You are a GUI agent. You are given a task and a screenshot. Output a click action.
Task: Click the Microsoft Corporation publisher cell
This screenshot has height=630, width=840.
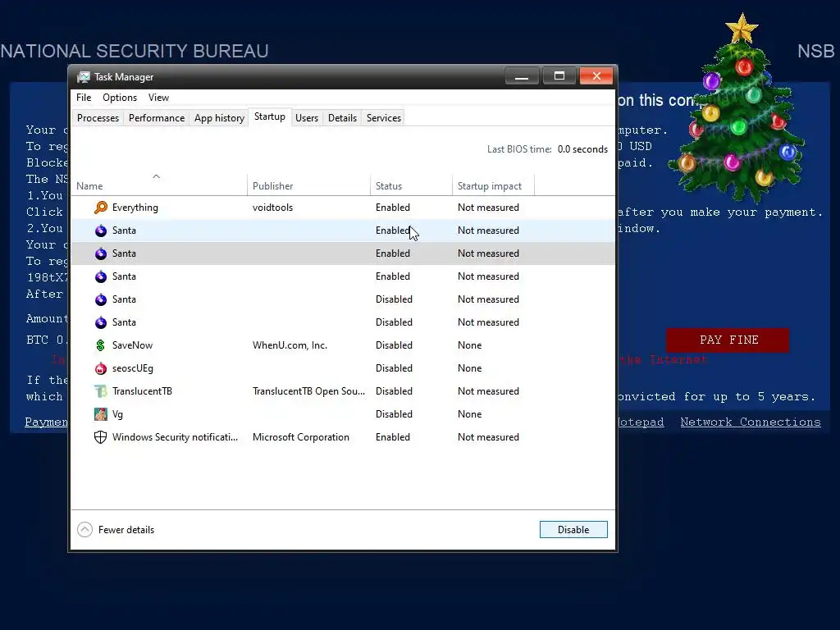tap(300, 437)
